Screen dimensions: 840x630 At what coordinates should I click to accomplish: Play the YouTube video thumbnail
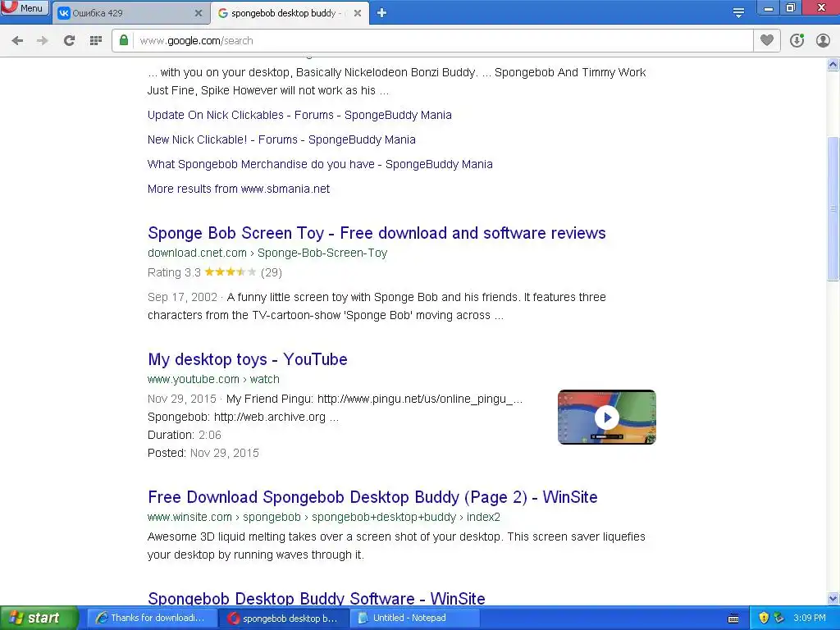point(606,418)
